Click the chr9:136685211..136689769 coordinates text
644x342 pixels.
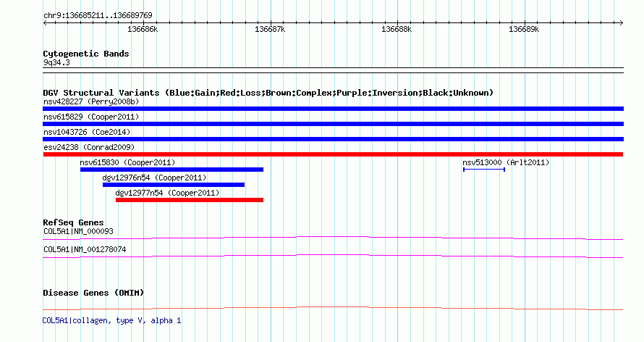[x=98, y=15]
